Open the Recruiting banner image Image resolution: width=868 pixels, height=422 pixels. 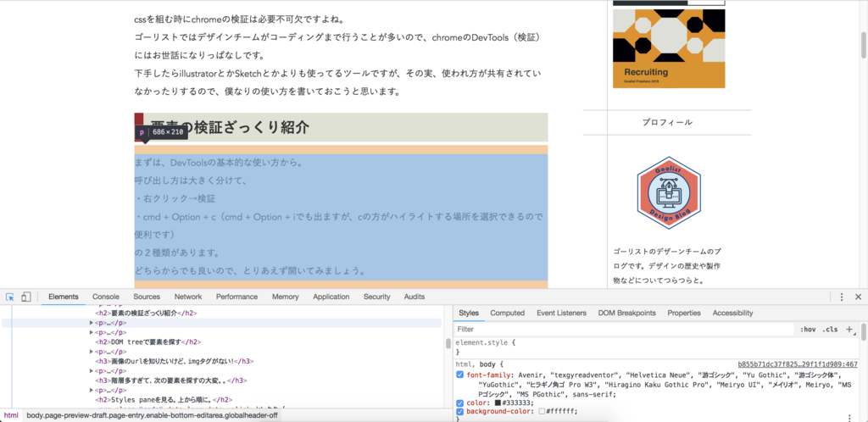(669, 48)
